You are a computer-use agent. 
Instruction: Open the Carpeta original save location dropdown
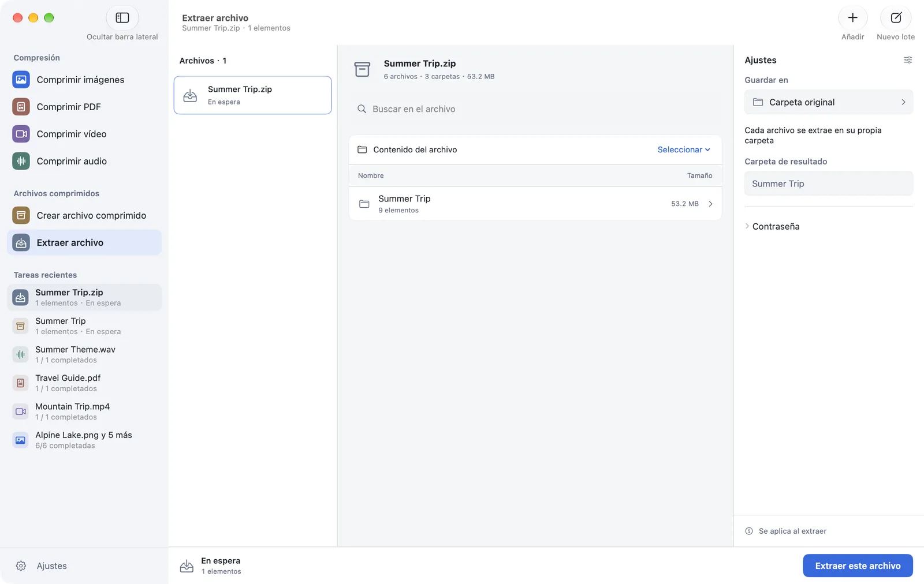(829, 102)
